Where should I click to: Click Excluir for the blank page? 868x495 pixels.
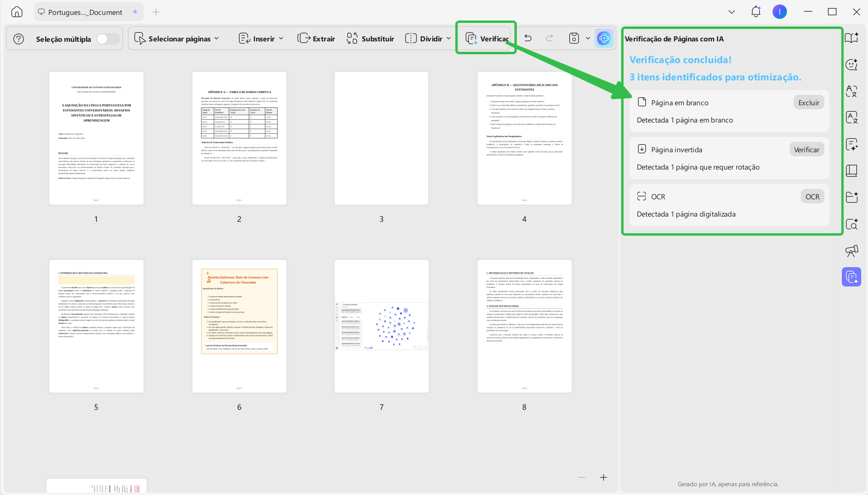coord(809,102)
